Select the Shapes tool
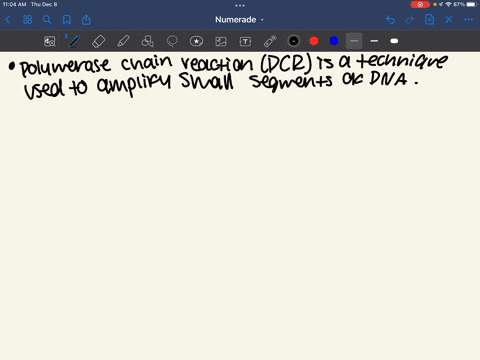The height and width of the screenshot is (360, 480). pyautogui.click(x=147, y=41)
